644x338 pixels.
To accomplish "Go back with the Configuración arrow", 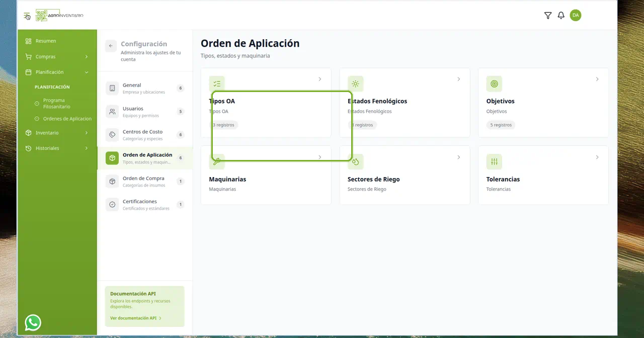I will [x=111, y=46].
